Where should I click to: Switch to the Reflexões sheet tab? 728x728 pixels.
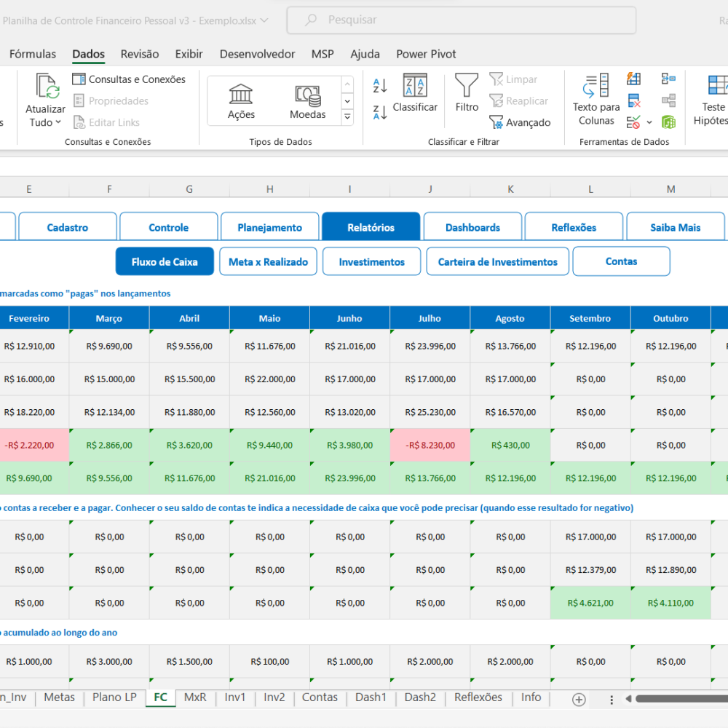[478, 697]
